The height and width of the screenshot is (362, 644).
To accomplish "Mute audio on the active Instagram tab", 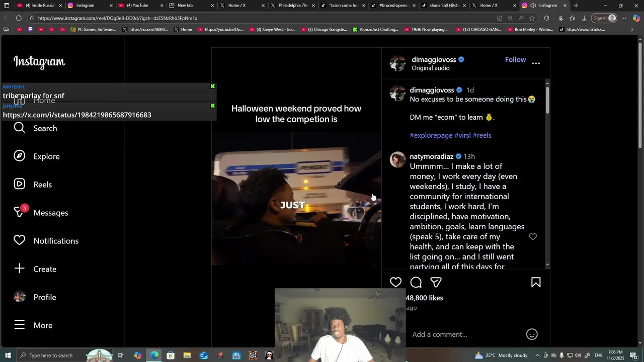I will click(533, 6).
